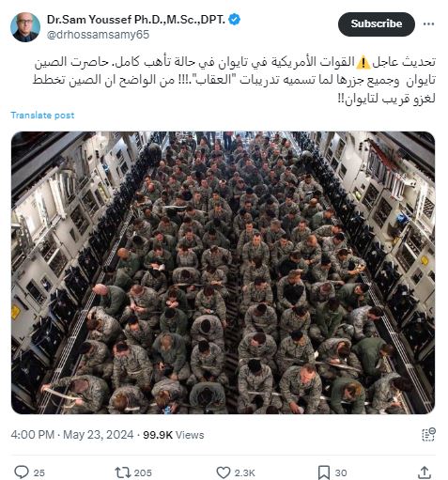
Task: Click the 4:00 PM May 23, 2024 timestamp
Action: (x=72, y=435)
